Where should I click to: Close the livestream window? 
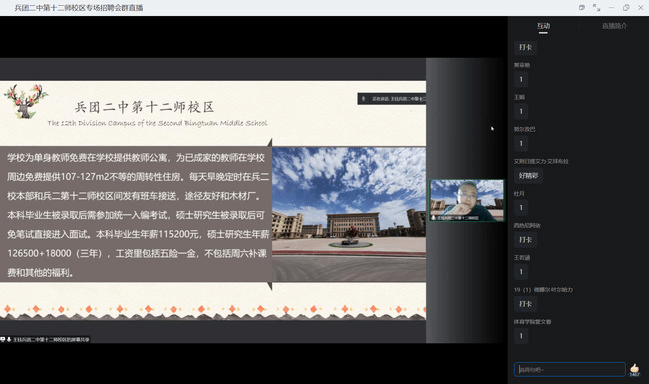tap(641, 7)
